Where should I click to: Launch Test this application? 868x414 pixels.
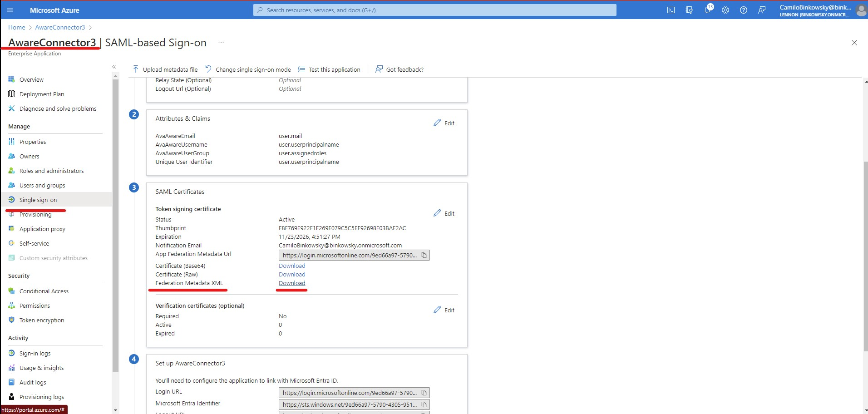click(x=334, y=69)
